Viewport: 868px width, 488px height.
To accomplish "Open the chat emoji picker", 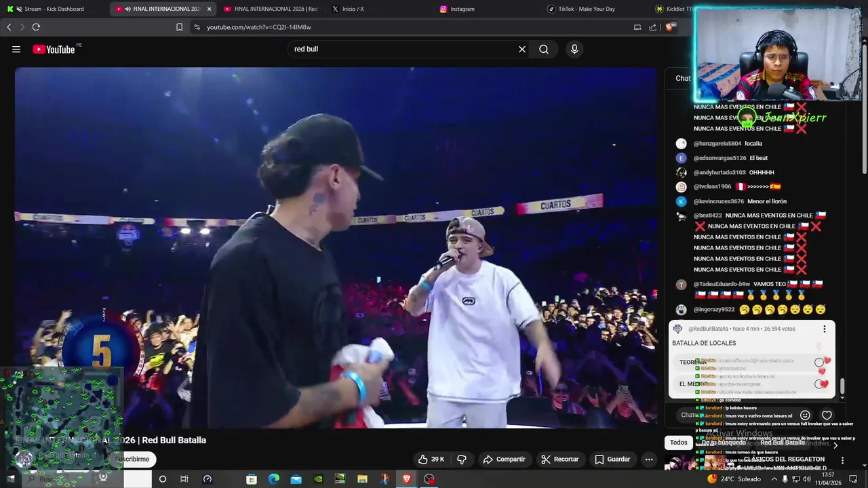I will (805, 415).
